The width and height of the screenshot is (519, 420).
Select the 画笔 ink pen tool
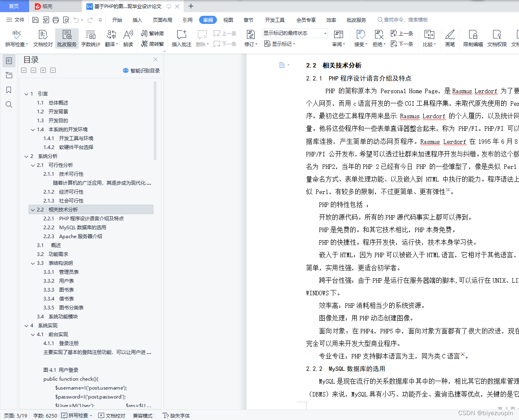point(450,38)
